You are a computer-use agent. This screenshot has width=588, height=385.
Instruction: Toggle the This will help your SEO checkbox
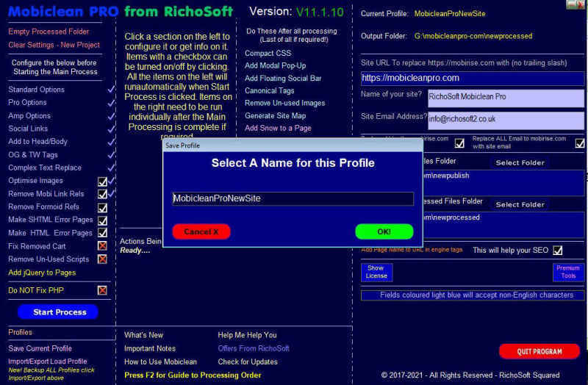click(558, 250)
